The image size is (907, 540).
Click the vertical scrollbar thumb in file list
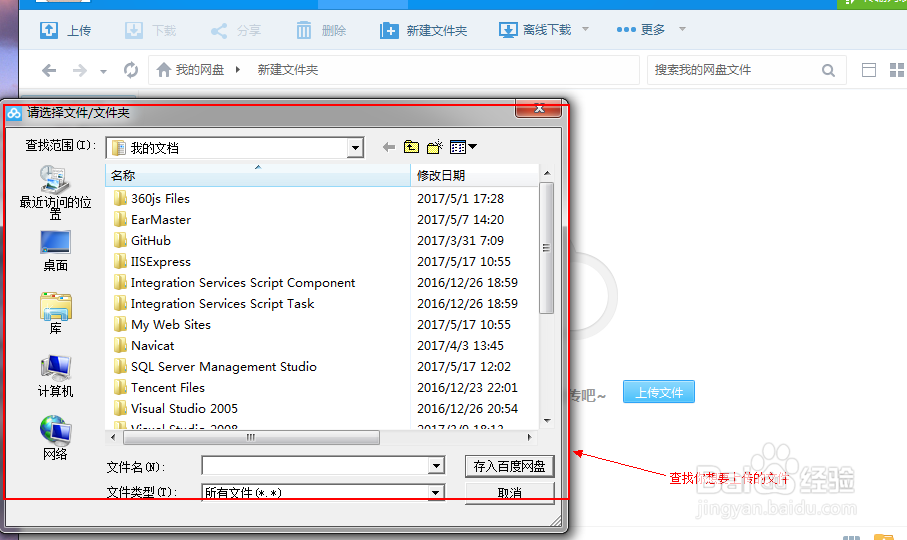(x=547, y=248)
